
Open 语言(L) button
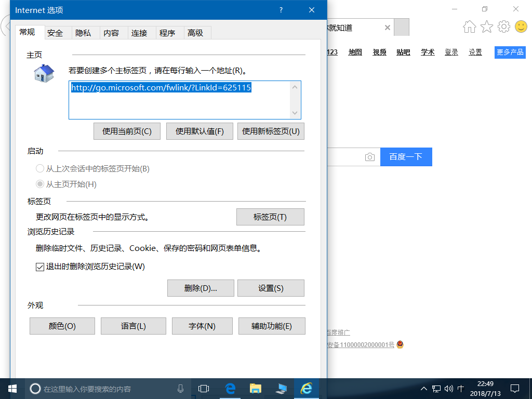[134, 326]
